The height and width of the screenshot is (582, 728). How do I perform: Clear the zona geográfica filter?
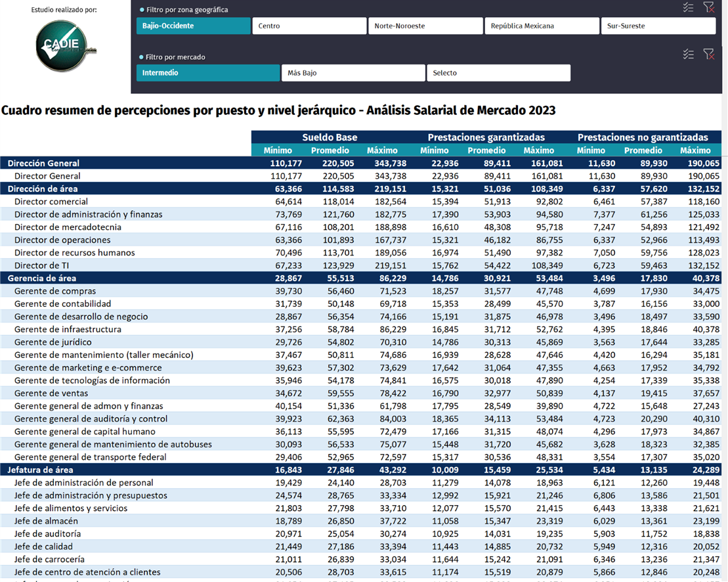tap(708, 7)
